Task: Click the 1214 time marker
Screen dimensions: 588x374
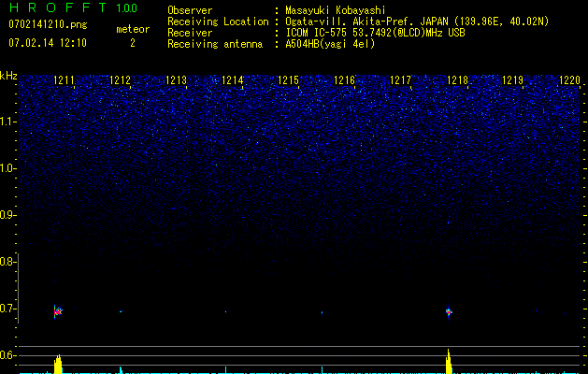Action: click(x=232, y=80)
